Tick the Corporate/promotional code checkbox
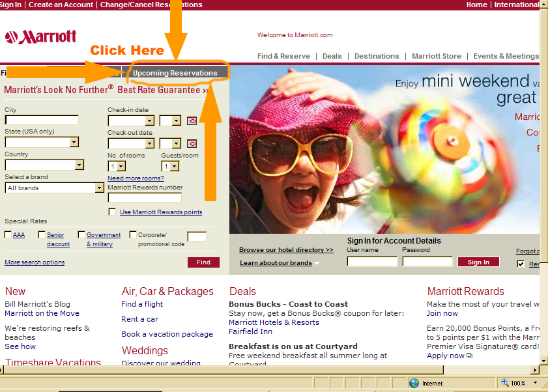Image resolution: width=548 pixels, height=392 pixels. [x=133, y=234]
